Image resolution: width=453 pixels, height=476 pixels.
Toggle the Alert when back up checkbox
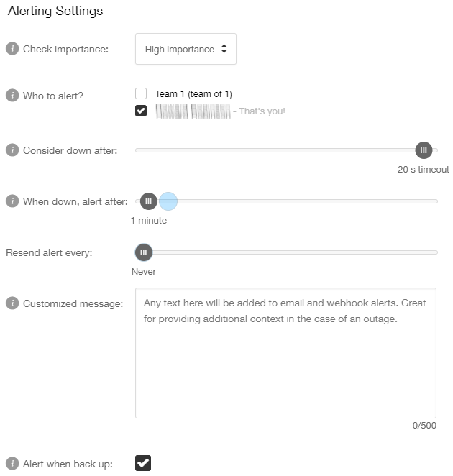pyautogui.click(x=143, y=463)
